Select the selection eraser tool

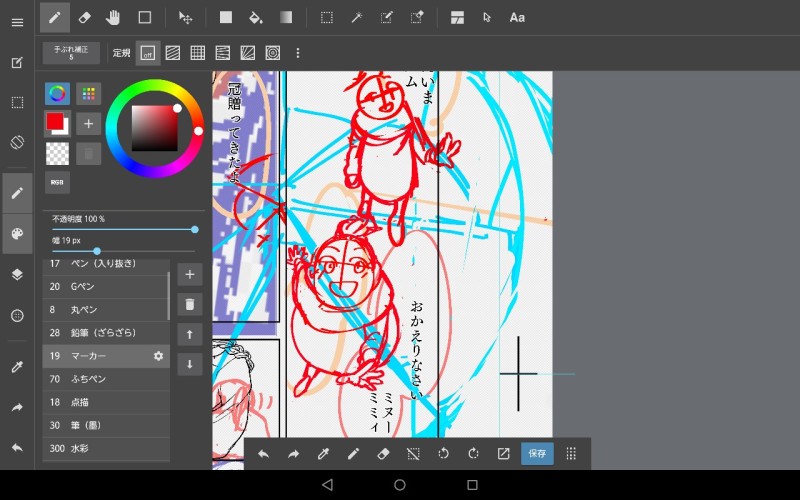(417, 18)
